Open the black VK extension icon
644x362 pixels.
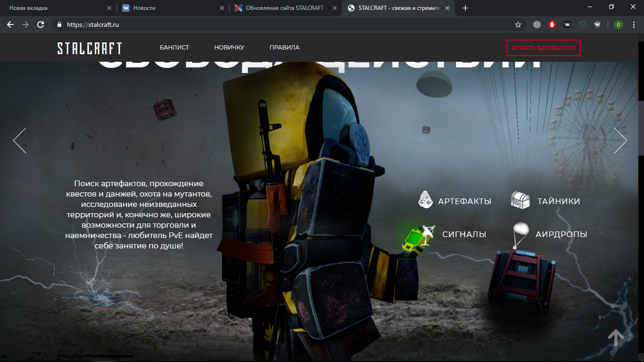tap(567, 25)
